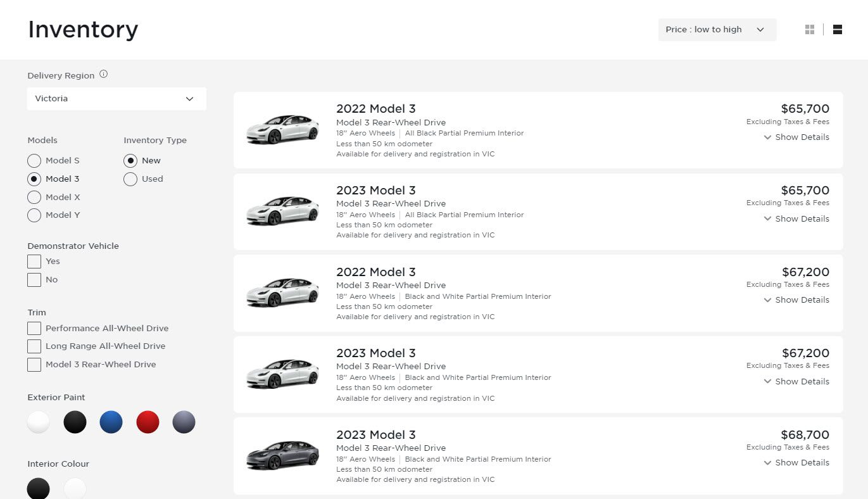Screen dimensions: 868x499
Task: Open the Victoria delivery region dropdown
Action: 116,98
